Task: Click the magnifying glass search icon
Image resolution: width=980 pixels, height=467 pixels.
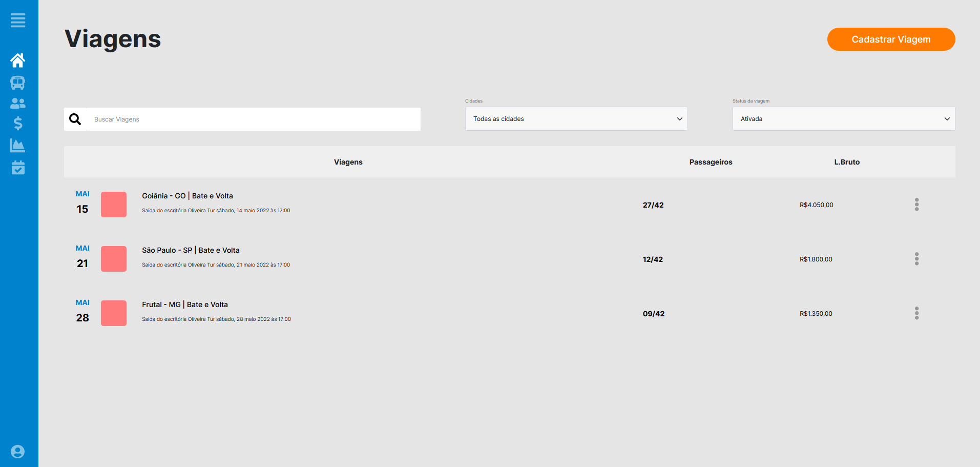Action: (x=75, y=119)
